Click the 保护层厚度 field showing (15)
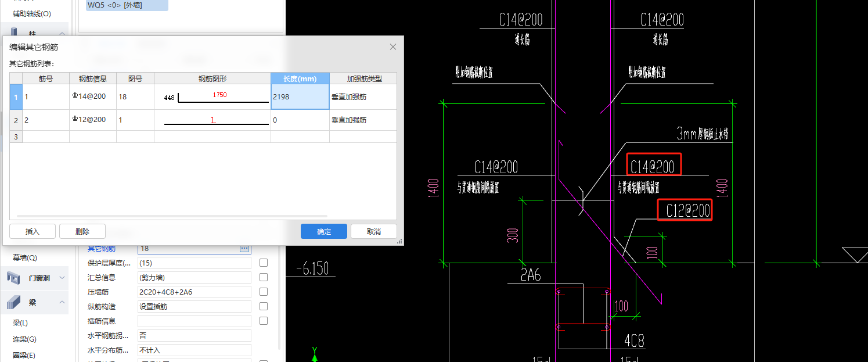Image resolution: width=868 pixels, height=362 pixels. [195, 263]
